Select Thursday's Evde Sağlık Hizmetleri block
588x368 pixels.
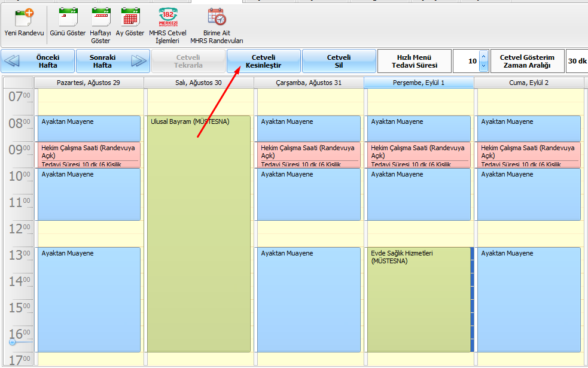419,299
